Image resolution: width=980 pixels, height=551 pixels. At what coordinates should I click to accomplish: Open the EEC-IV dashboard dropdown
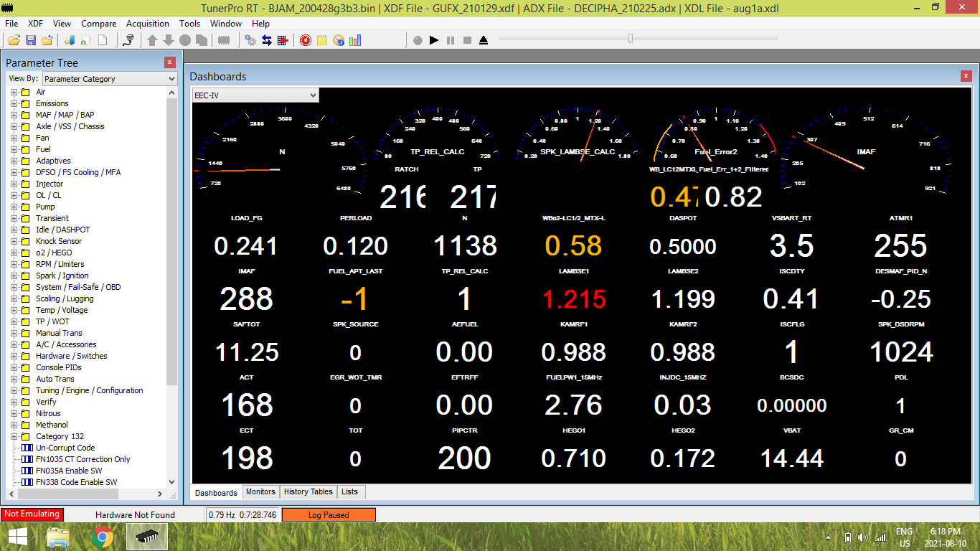pyautogui.click(x=255, y=95)
